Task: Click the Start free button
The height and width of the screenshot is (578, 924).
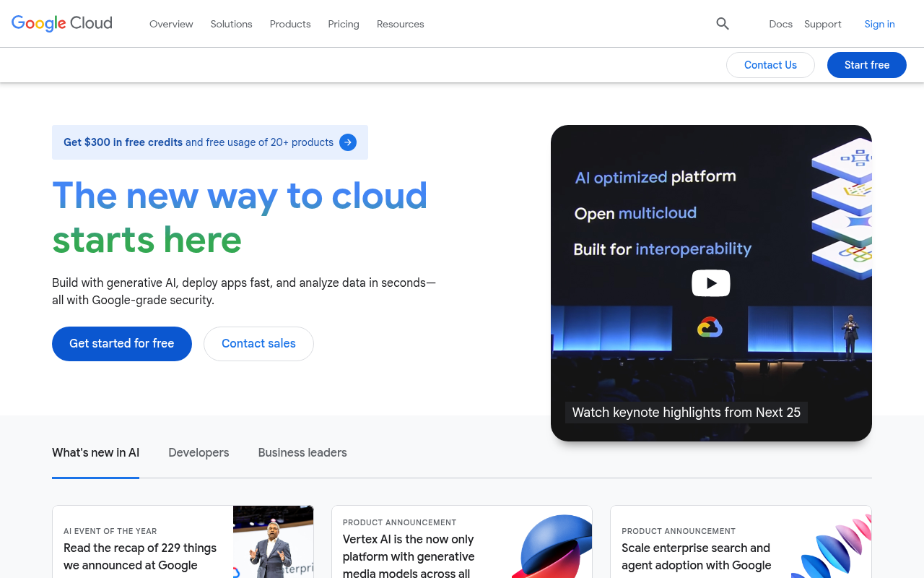Action: (866, 65)
